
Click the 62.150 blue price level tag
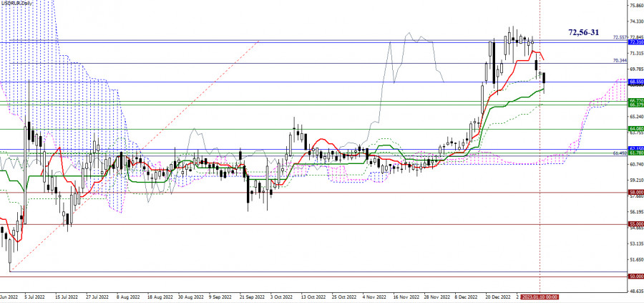click(x=635, y=149)
